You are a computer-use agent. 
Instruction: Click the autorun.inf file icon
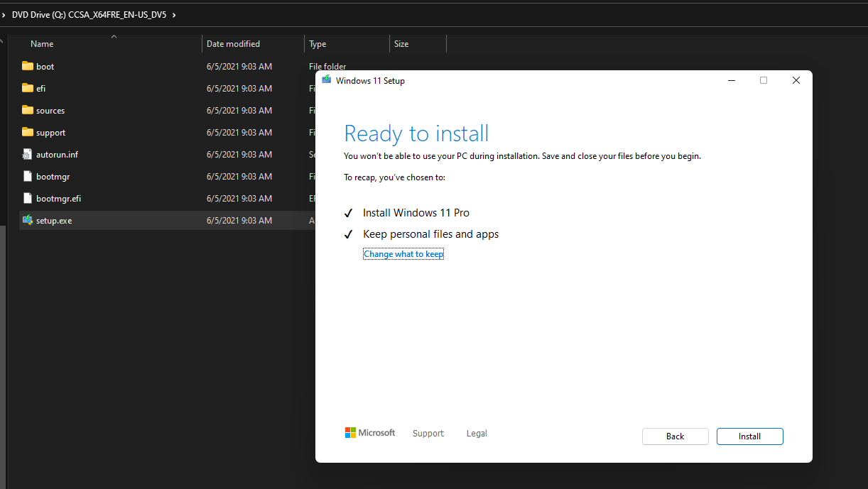28,154
